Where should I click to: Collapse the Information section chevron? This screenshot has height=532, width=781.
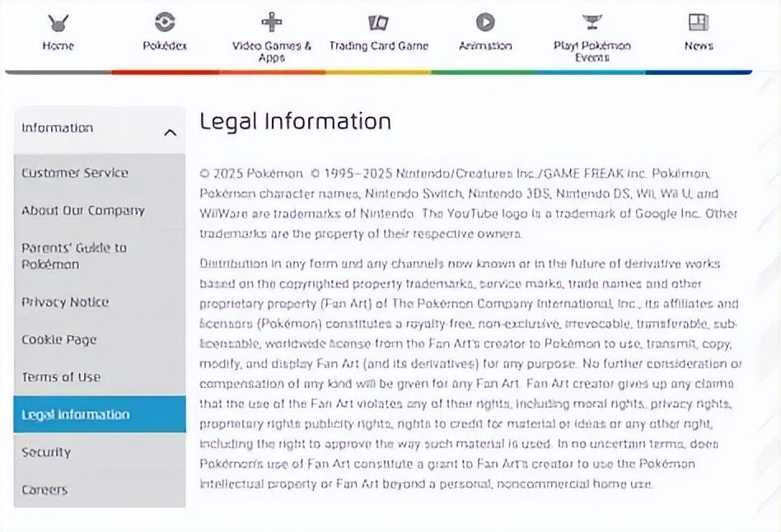pos(170,133)
